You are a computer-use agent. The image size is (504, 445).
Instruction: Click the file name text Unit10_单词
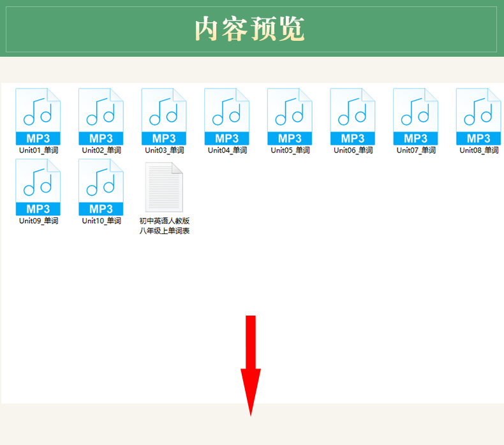pos(101,221)
